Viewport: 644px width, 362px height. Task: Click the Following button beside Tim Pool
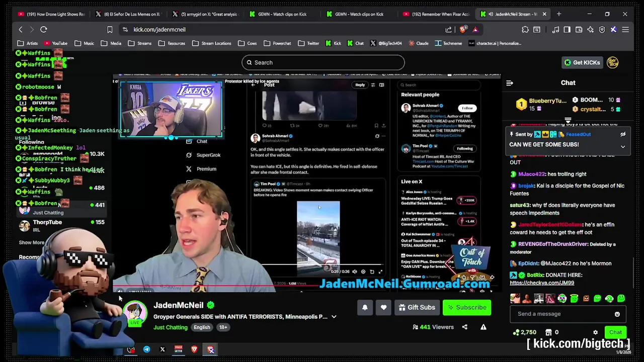point(464,149)
